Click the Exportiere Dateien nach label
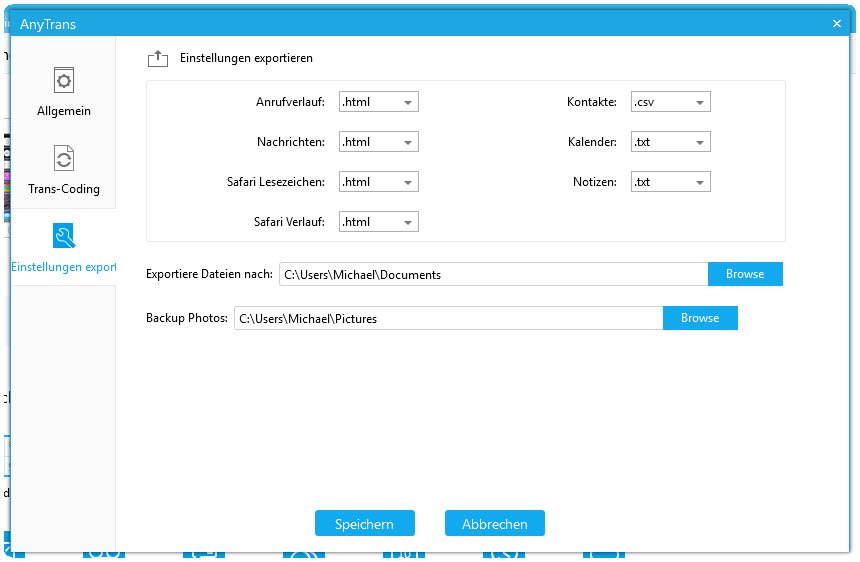 (x=210, y=274)
